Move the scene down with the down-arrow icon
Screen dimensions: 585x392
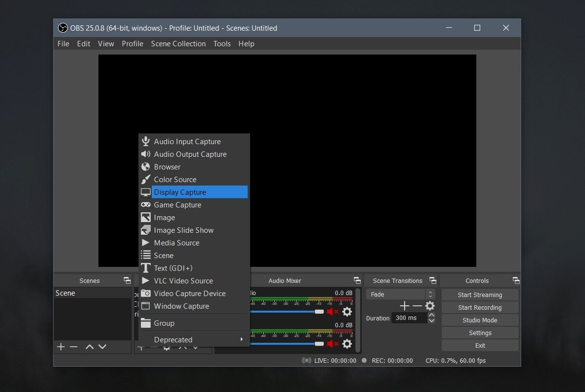click(x=103, y=347)
